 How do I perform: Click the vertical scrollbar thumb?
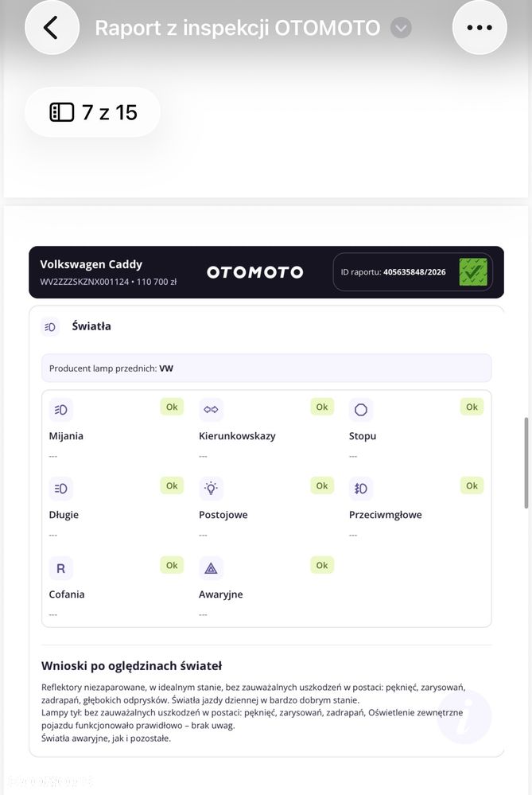527,462
